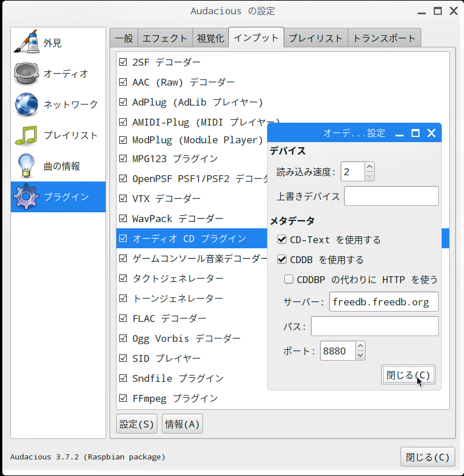
Task: Toggle the 2SF デコーダー checkbox
Action: click(123, 62)
